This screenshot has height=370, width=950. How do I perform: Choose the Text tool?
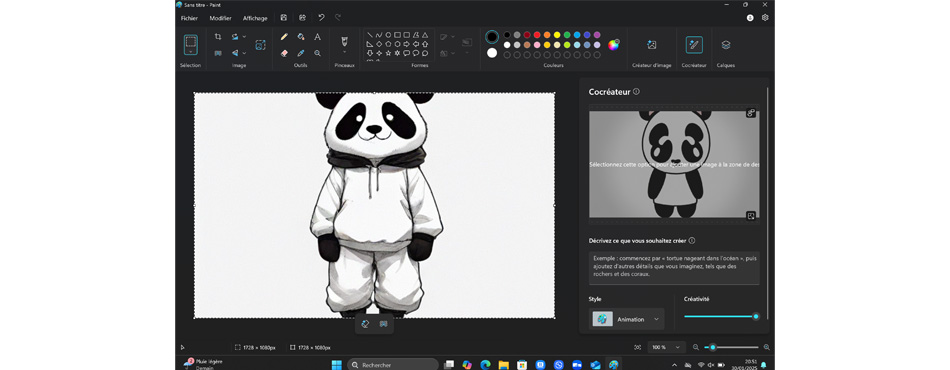click(317, 37)
